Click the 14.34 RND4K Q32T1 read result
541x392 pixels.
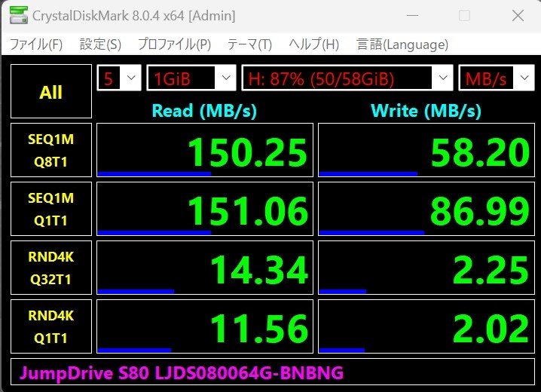click(205, 268)
